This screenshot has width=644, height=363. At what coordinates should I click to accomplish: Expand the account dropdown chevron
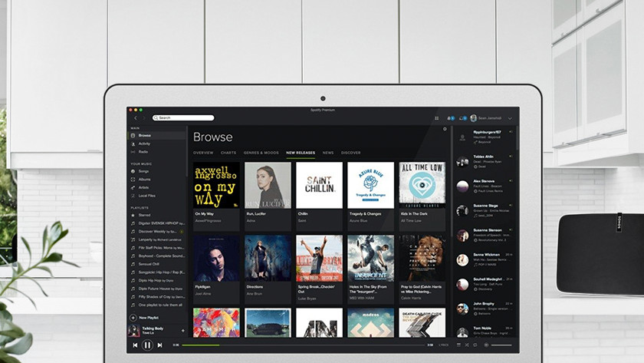(x=510, y=118)
